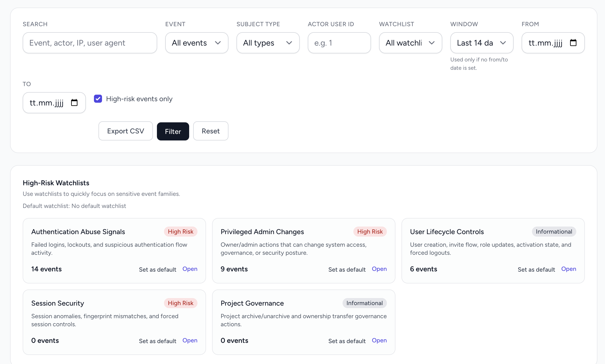Click the TO date field
605x364 pixels.
54,103
